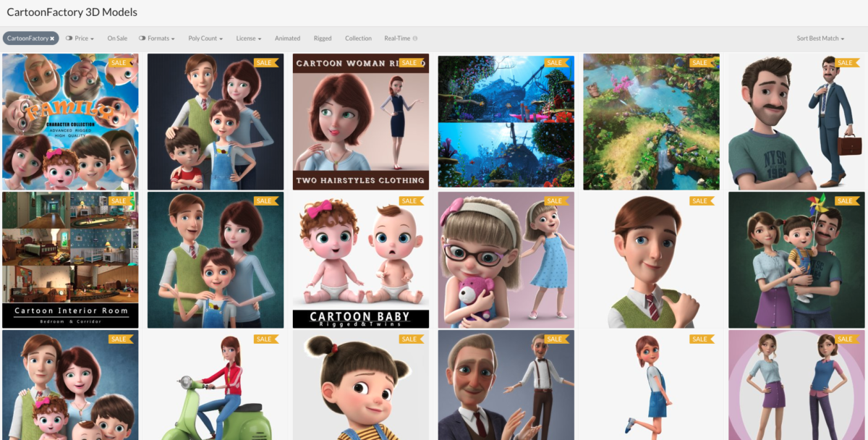Image resolution: width=868 pixels, height=440 pixels.
Task: Enable the Rigged filter
Action: pyautogui.click(x=323, y=38)
